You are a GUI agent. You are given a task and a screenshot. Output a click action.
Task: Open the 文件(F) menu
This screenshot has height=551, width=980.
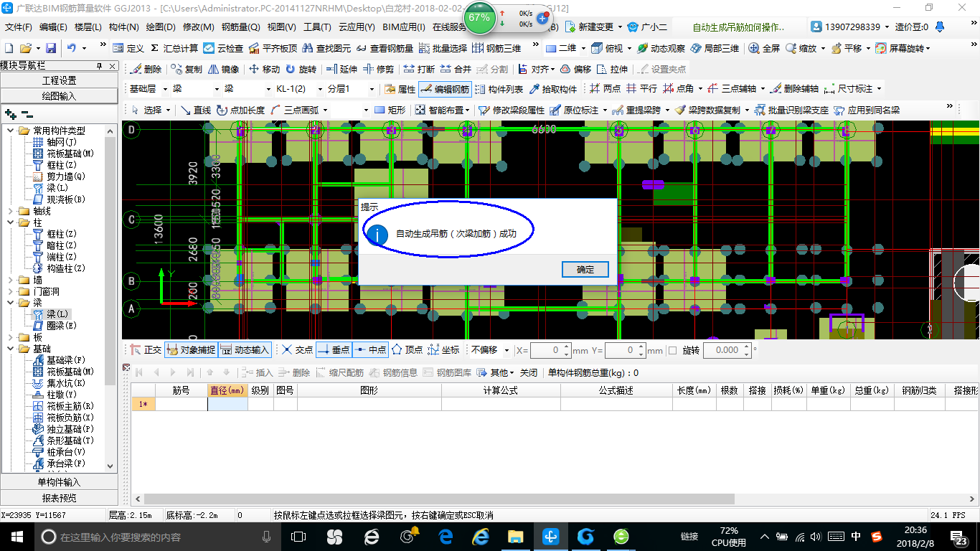coord(19,27)
